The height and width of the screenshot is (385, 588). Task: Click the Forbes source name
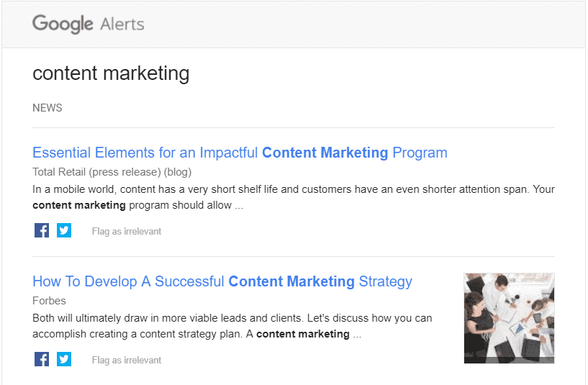click(49, 301)
